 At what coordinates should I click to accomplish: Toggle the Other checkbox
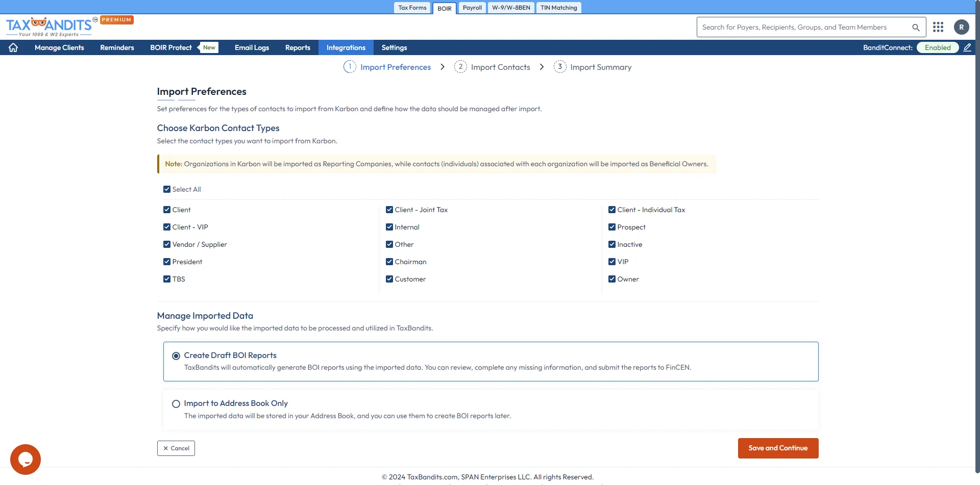(389, 244)
